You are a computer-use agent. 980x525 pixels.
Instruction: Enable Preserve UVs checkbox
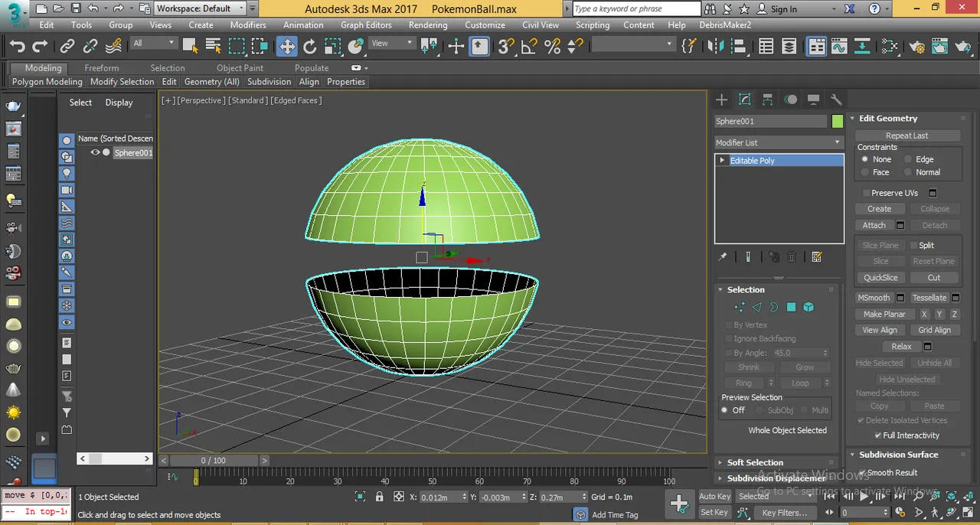866,193
